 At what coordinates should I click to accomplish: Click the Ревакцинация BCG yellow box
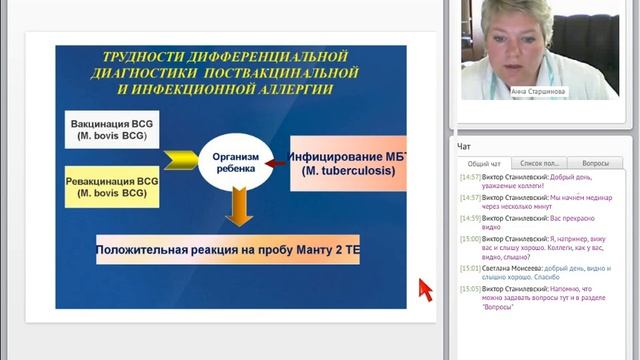[x=112, y=187]
